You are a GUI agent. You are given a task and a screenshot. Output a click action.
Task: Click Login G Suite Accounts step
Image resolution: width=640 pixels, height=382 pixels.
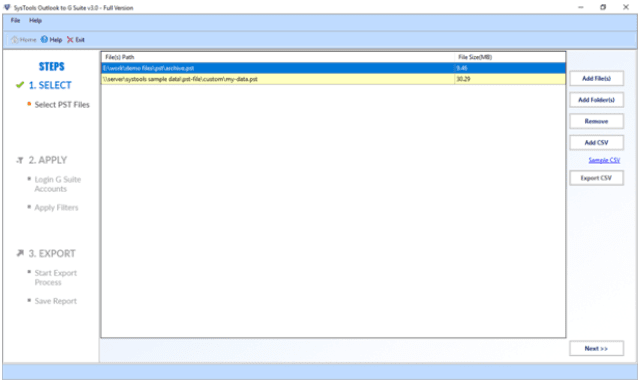click(58, 184)
